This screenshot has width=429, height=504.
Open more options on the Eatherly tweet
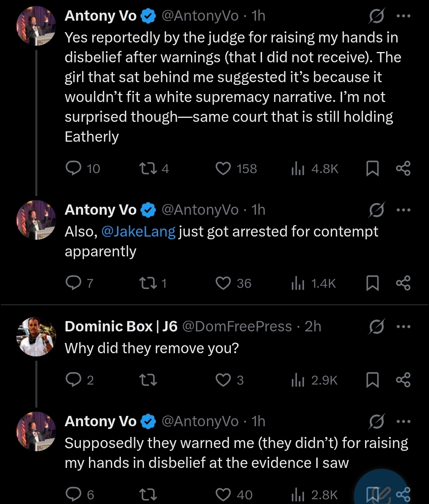[x=404, y=16]
